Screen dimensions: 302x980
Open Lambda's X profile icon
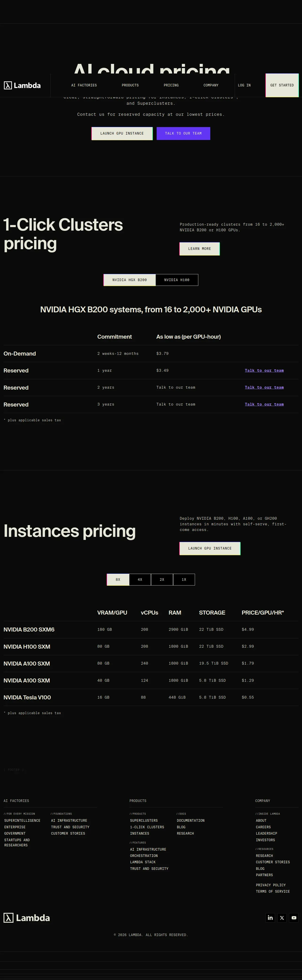pyautogui.click(x=282, y=918)
